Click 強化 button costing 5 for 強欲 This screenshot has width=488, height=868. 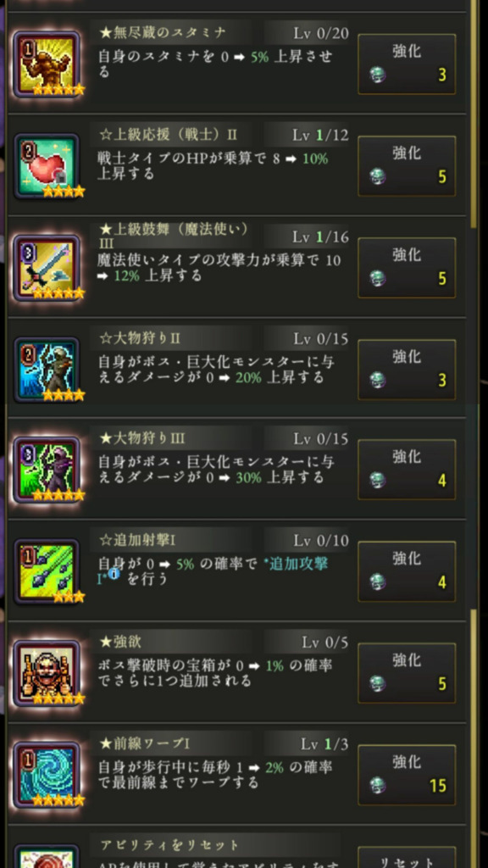(407, 673)
